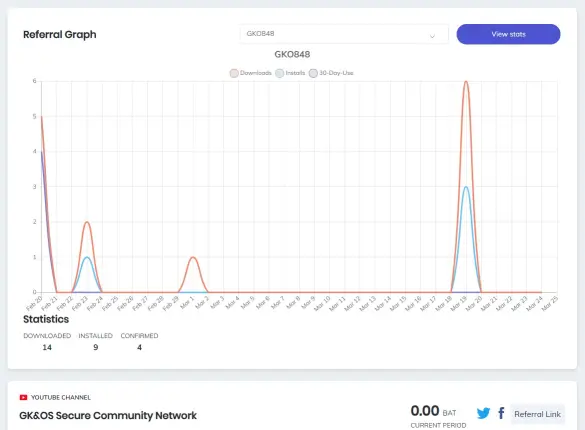Click the Mar 1 downloads peak
The image size is (585, 430).
193,257
